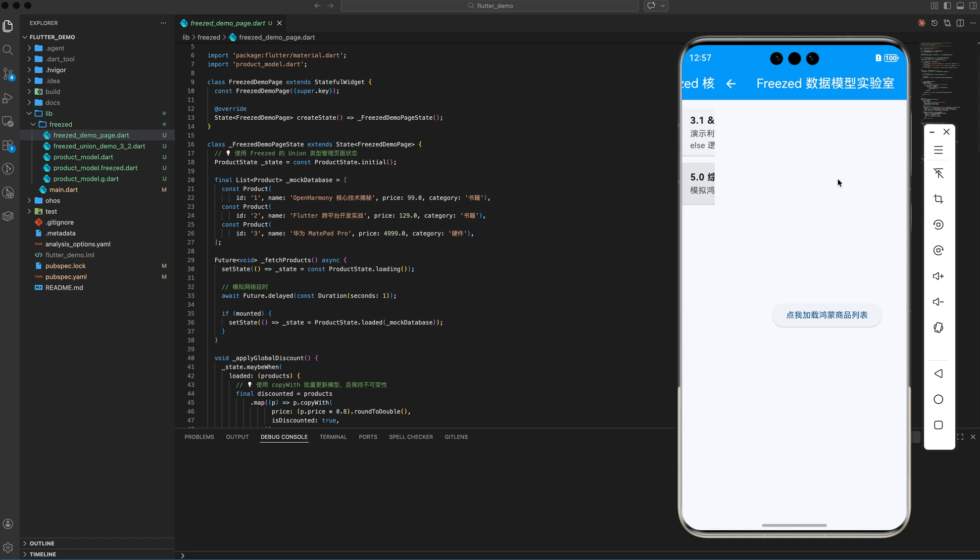
Task: Click the flutter_demo command center search
Action: coord(490,6)
